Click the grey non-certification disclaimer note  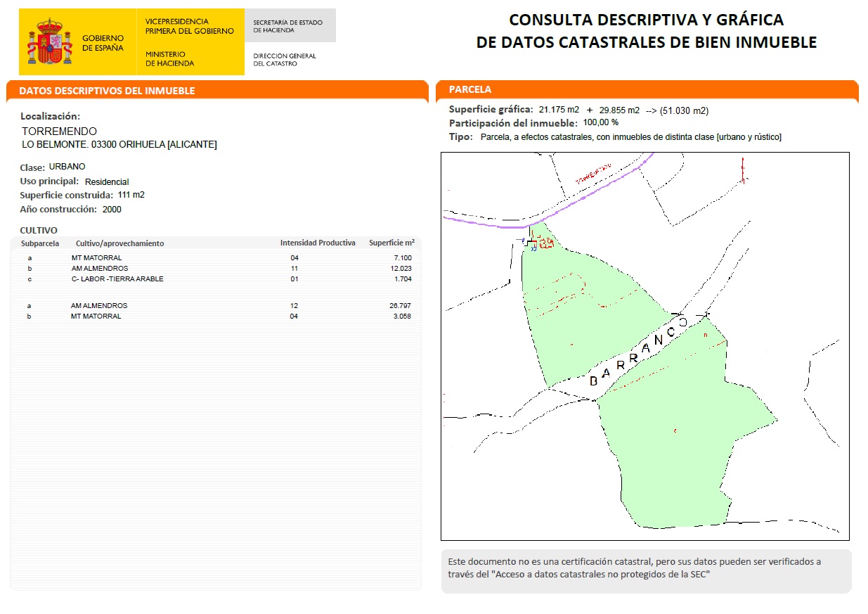pyautogui.click(x=645, y=568)
